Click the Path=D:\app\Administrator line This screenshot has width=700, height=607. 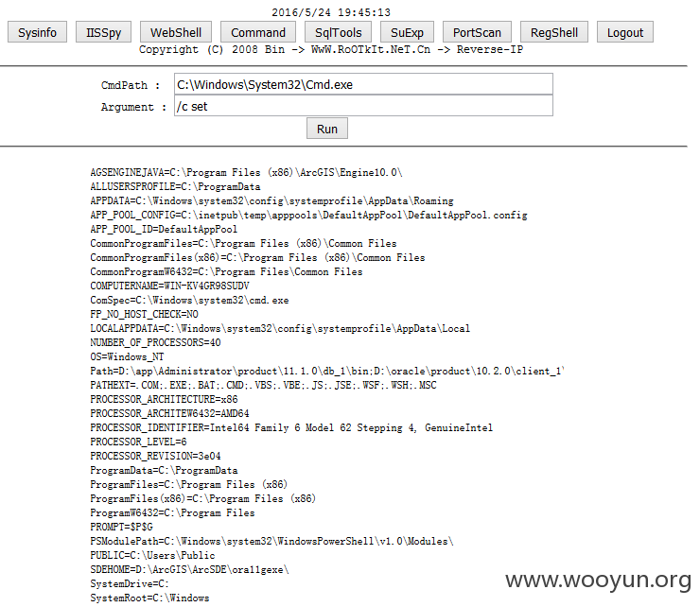pos(326,371)
